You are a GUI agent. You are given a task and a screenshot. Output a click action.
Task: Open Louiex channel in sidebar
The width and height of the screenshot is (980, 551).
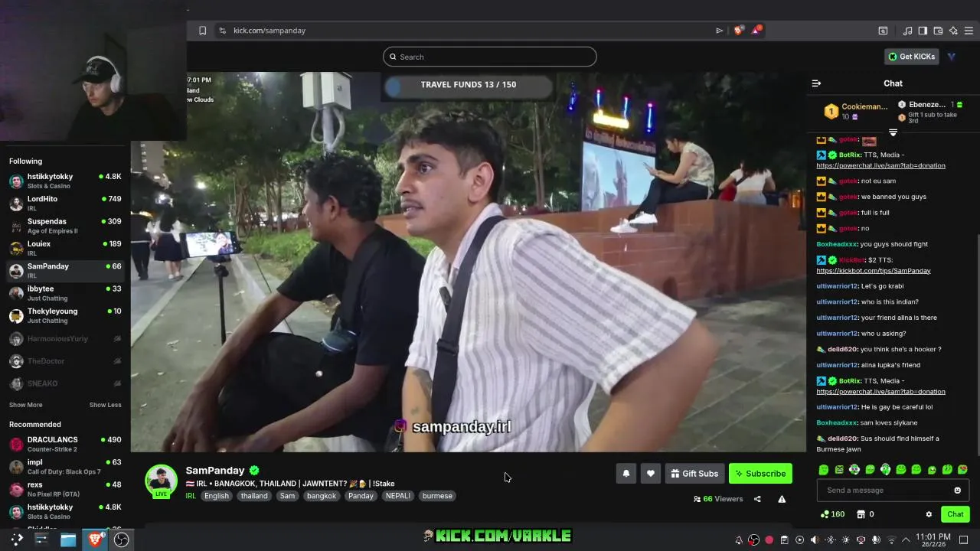coord(65,248)
